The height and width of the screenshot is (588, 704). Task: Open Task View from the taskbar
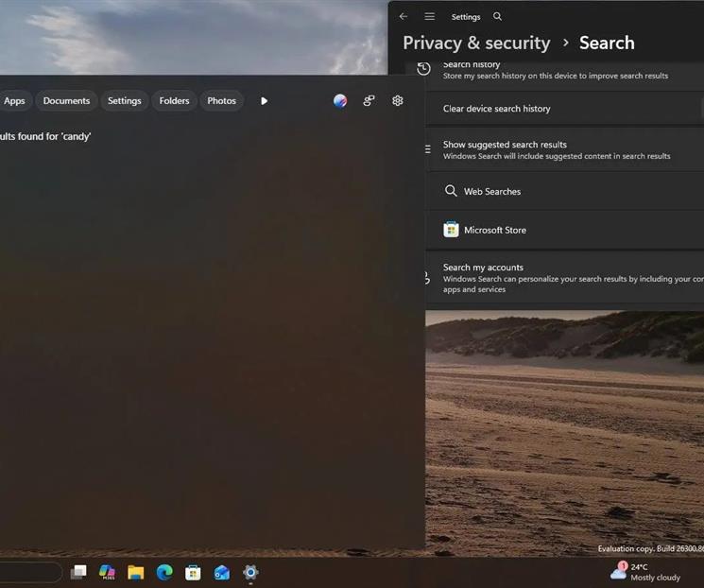[x=78, y=572]
